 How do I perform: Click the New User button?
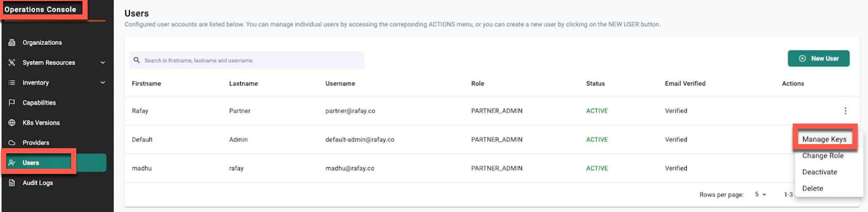(x=819, y=59)
